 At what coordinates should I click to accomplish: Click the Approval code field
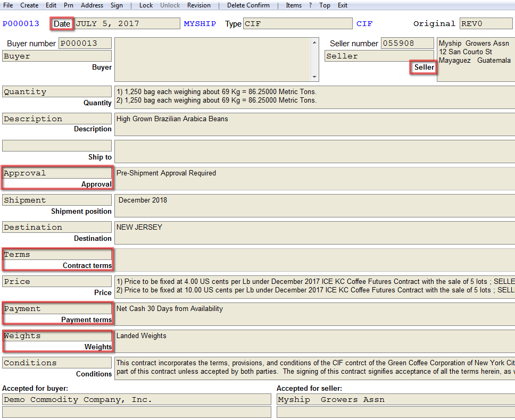click(57, 173)
